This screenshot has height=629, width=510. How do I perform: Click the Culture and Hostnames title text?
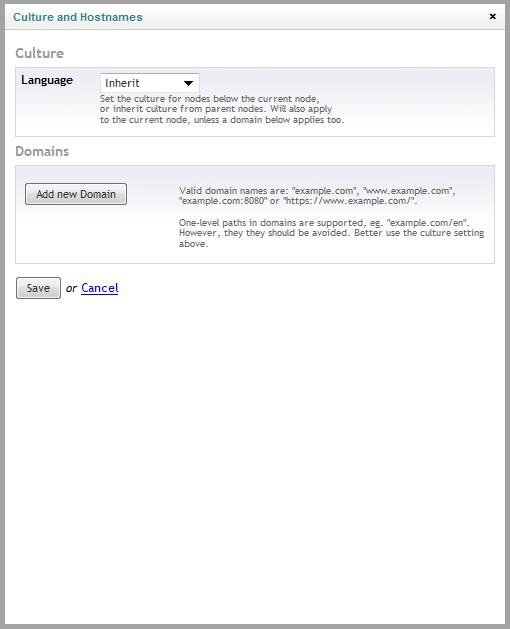(x=78, y=17)
